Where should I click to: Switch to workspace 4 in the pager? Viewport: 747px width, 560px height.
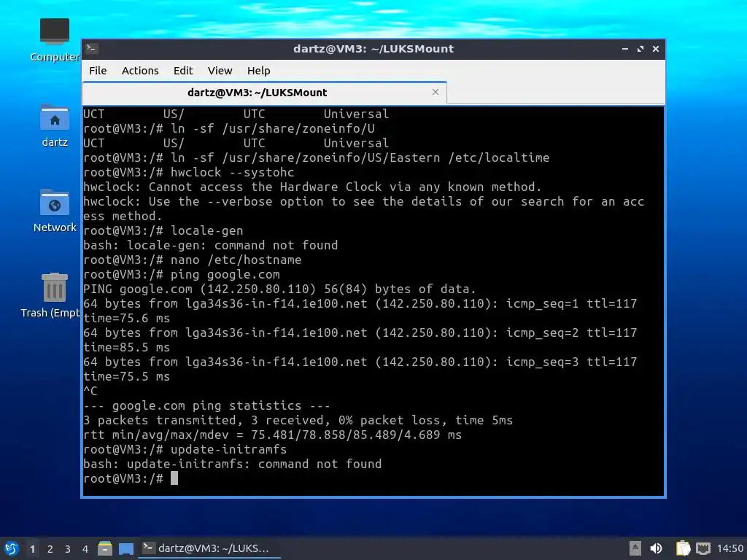click(85, 549)
